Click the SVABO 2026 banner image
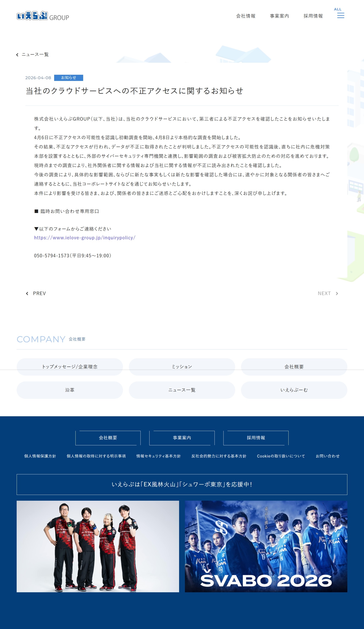Screen dimensions: 364x629 click(266, 546)
